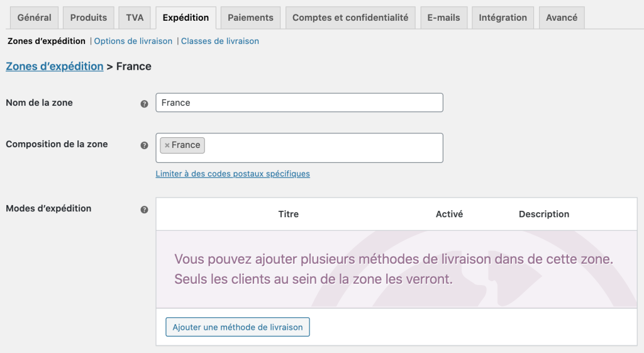Image resolution: width=644 pixels, height=353 pixels.
Task: Click help icon for Composition de la zone
Action: pos(144,145)
